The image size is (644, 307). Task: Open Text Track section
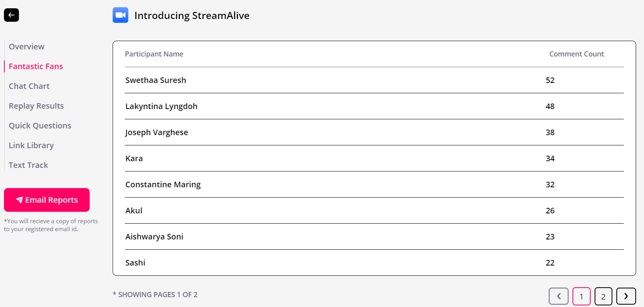point(28,165)
